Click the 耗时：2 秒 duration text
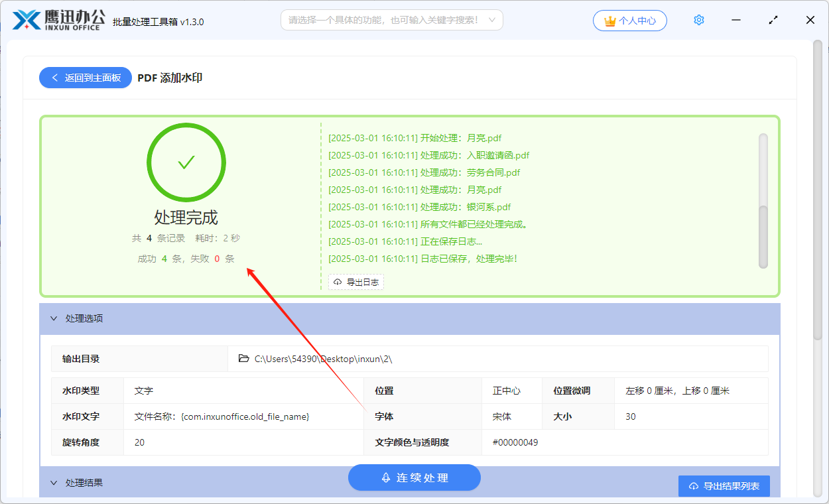This screenshot has height=504, width=829. (218, 238)
